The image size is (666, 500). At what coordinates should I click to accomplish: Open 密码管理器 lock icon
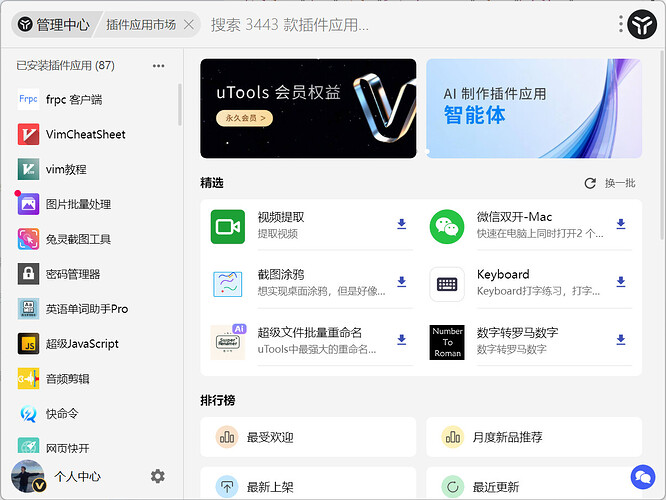[x=28, y=274]
